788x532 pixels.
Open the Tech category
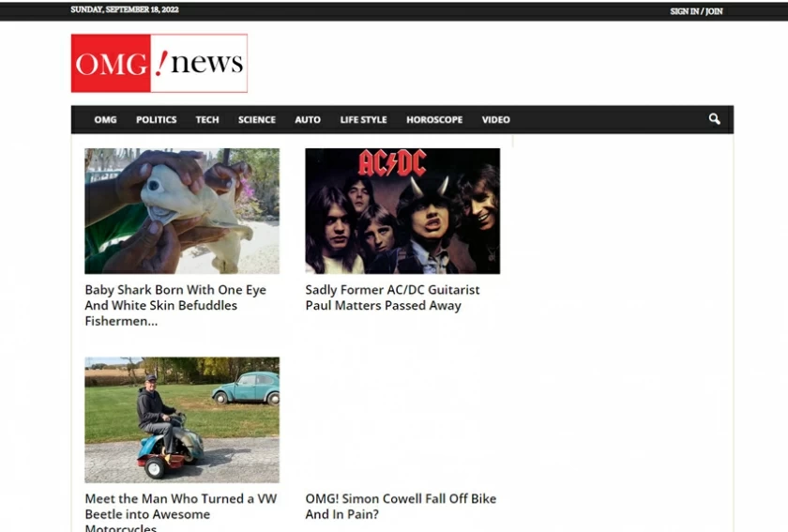point(207,120)
